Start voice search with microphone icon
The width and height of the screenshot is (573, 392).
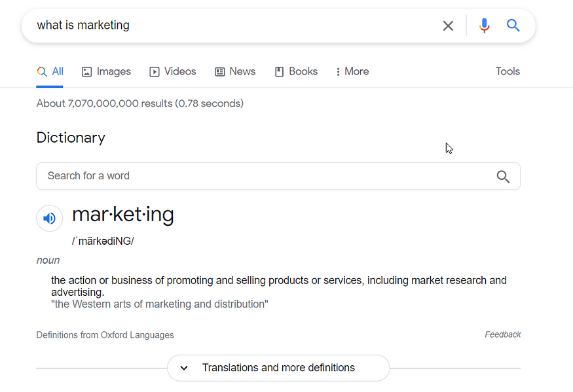(x=484, y=26)
